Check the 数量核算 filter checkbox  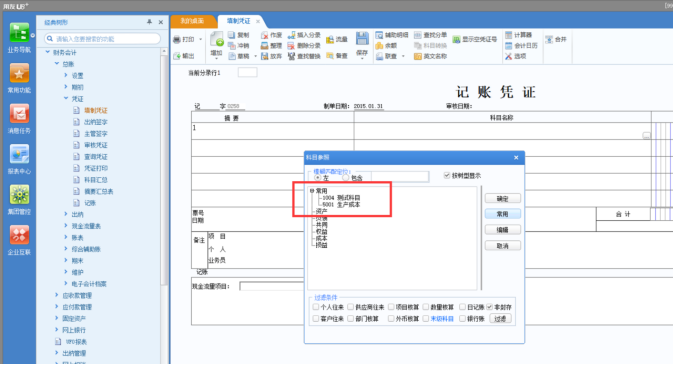coord(426,307)
